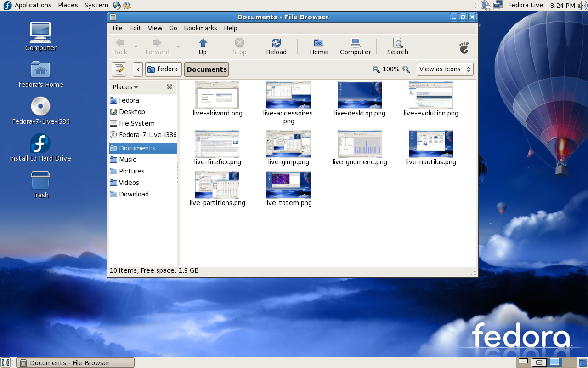Select live-evolution.png thumbnail
The height and width of the screenshot is (368, 588).
(431, 95)
